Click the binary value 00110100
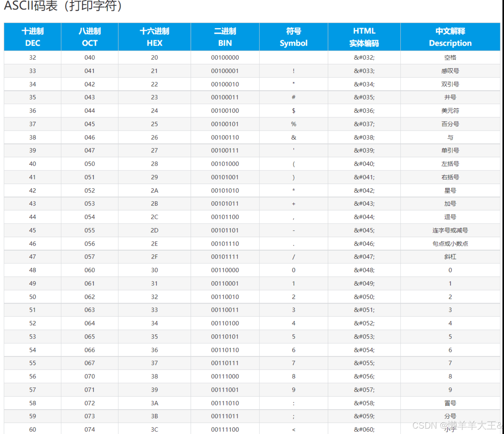 (x=225, y=323)
